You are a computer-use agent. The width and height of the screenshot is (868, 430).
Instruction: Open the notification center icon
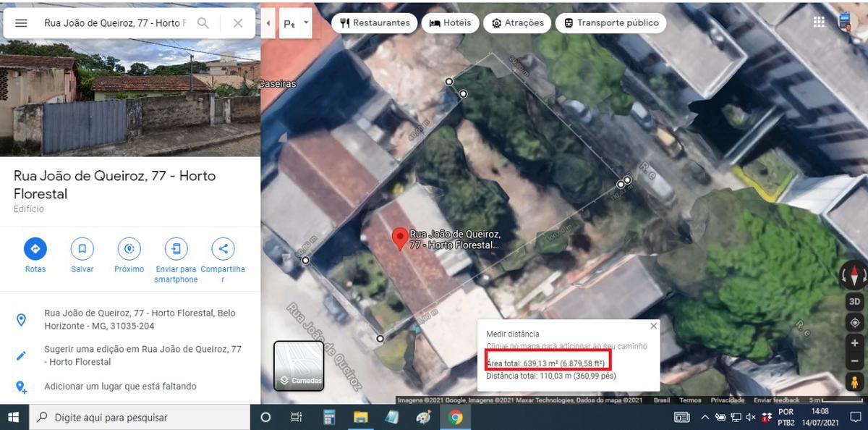pos(856,417)
